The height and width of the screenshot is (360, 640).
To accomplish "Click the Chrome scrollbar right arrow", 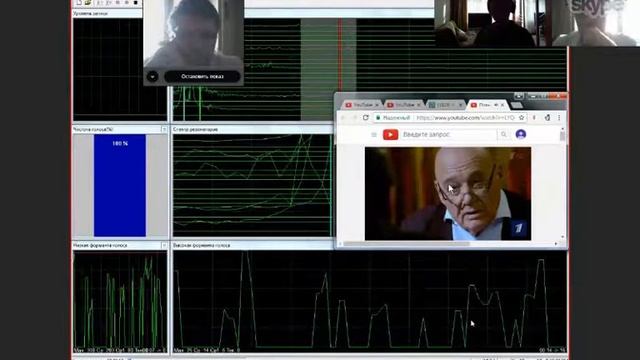I will [556, 244].
